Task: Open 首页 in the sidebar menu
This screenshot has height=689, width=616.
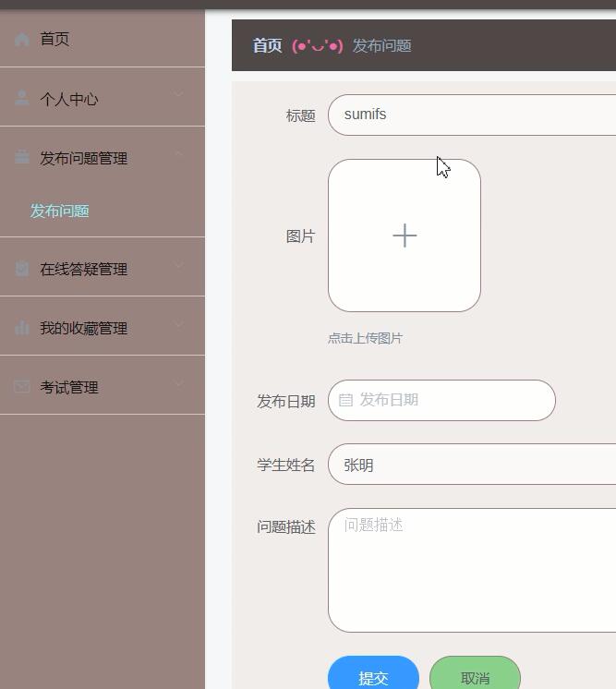Action: click(x=103, y=39)
